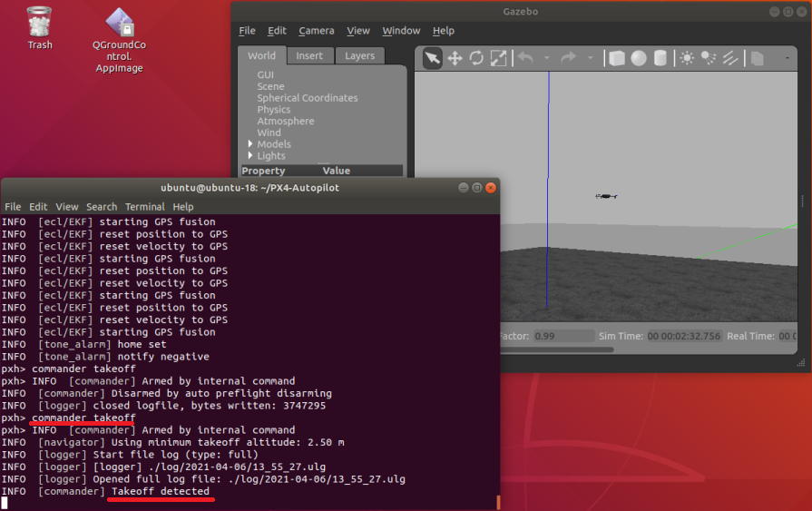
Task: Click the horizontal scrollbar under Gazebo viewport
Action: coord(557,349)
